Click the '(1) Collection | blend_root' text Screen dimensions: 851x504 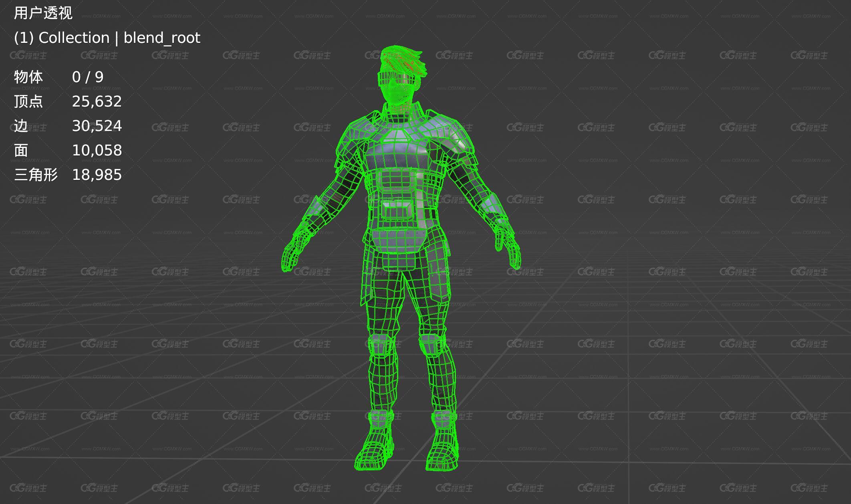coord(107,38)
